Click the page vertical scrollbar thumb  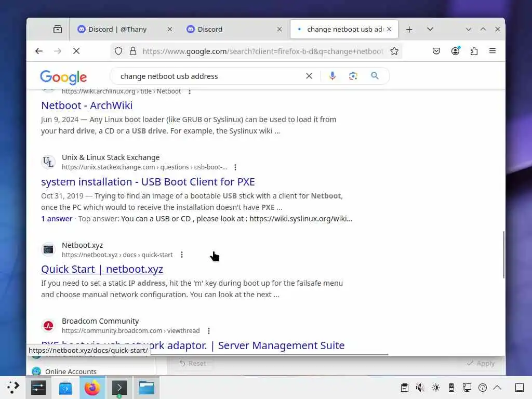click(503, 255)
